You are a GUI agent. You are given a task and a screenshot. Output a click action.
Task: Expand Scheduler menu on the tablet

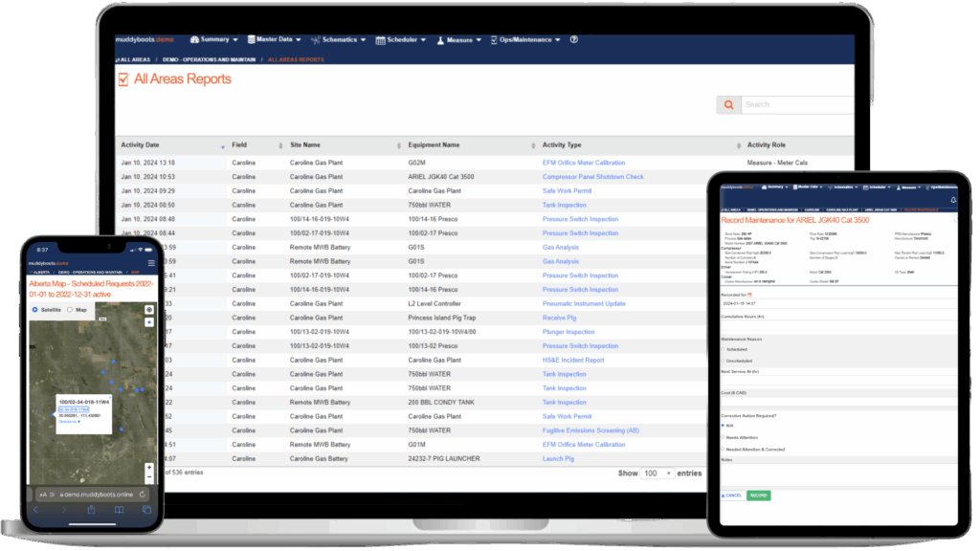pos(878,187)
